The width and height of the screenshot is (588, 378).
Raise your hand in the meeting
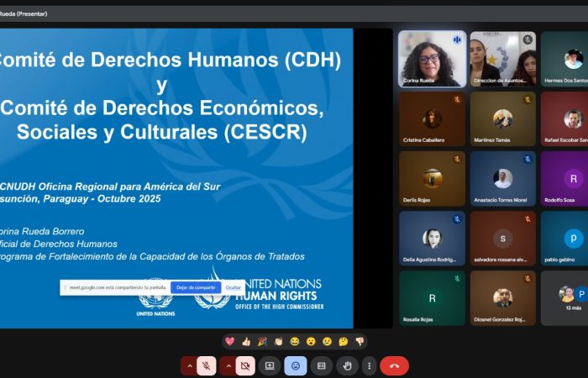click(x=347, y=365)
